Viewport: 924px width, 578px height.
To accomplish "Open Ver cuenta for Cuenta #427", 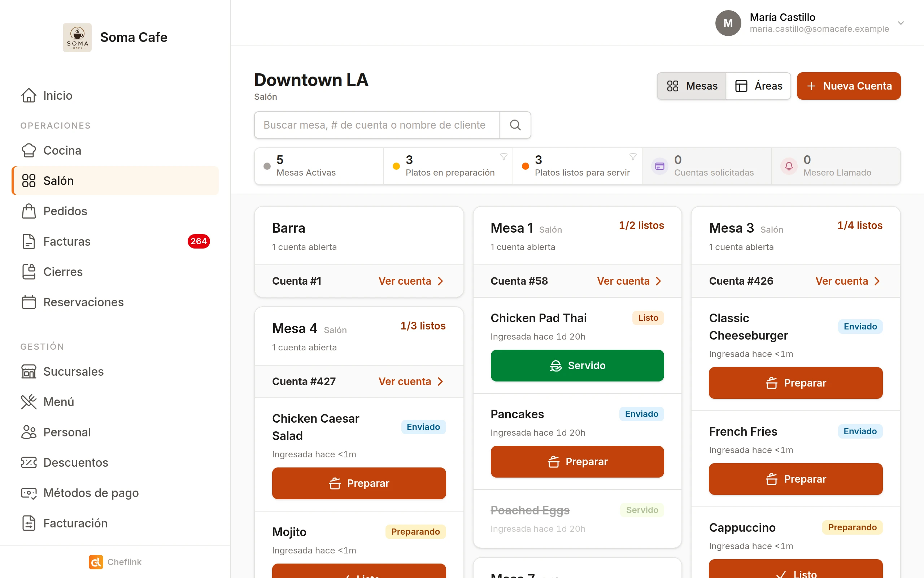I will [x=411, y=381].
